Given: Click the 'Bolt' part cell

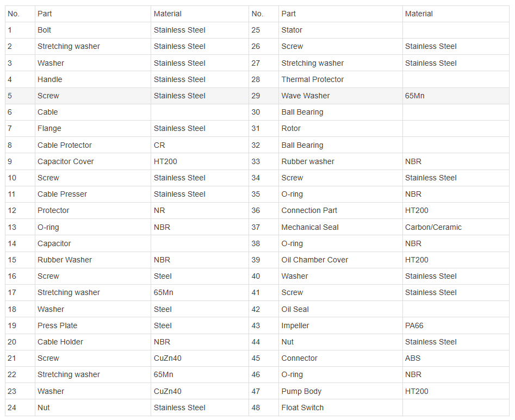Looking at the screenshot, I should point(93,30).
